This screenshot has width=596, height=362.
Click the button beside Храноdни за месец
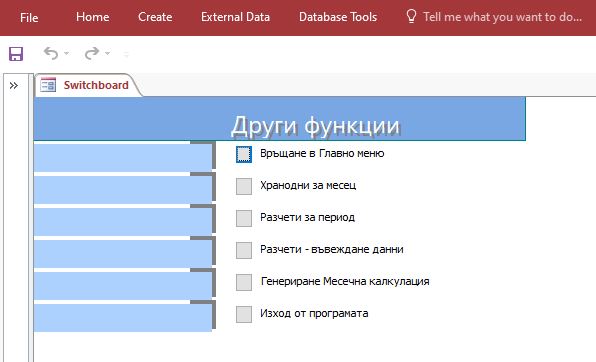click(x=244, y=186)
